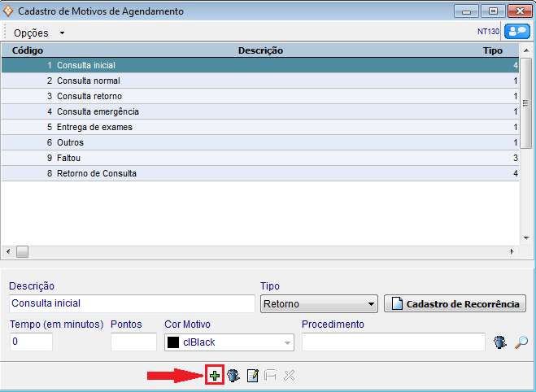Click the Tempo (em minutos) input field

click(31, 342)
